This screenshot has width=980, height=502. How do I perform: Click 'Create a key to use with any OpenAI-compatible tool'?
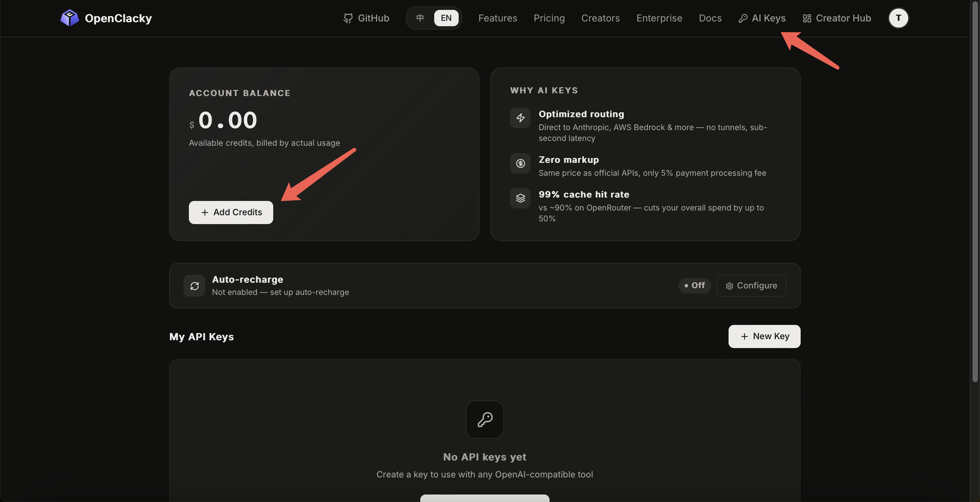pyautogui.click(x=485, y=474)
